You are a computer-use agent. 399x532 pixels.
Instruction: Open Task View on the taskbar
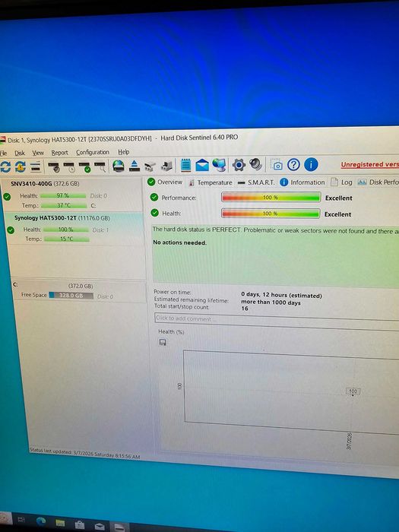(x=21, y=519)
